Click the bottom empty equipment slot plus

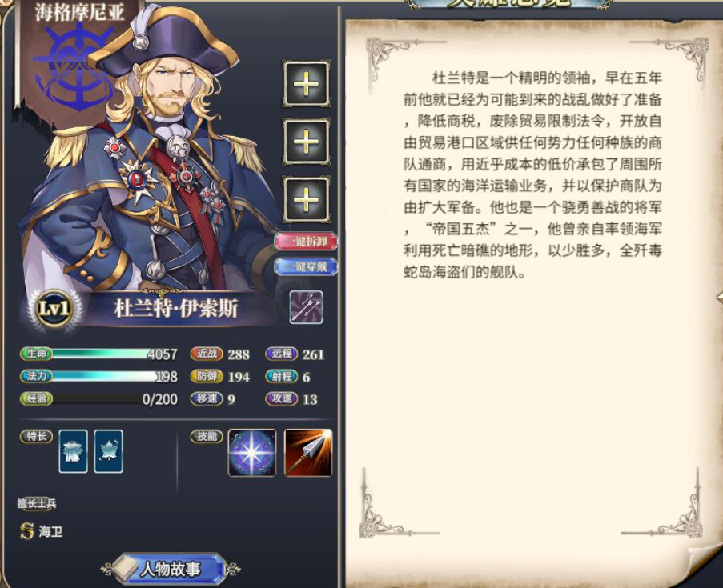point(306,199)
